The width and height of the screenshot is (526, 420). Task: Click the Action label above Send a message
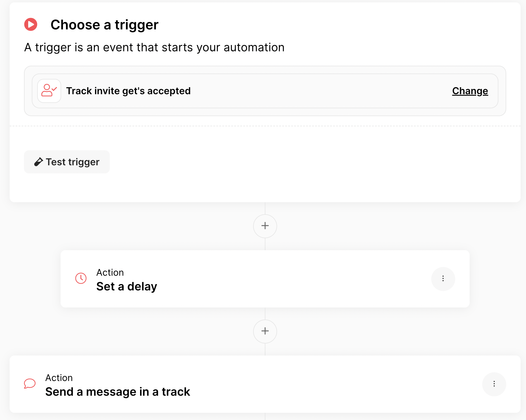click(59, 378)
